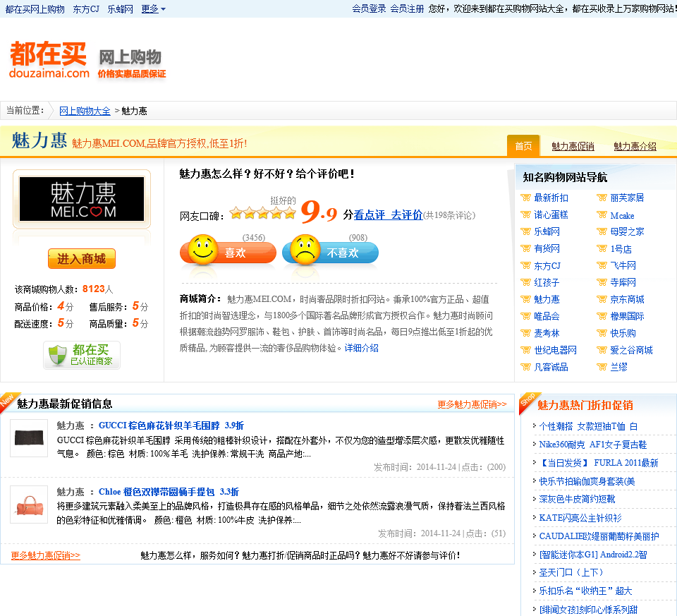Click 东方CJ in shopping site navigation
677x616 pixels.
point(547,266)
